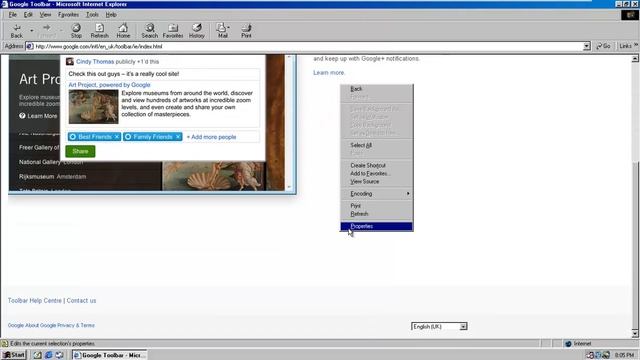
Task: Click the page scrollbar up arrow
Action: click(635, 59)
